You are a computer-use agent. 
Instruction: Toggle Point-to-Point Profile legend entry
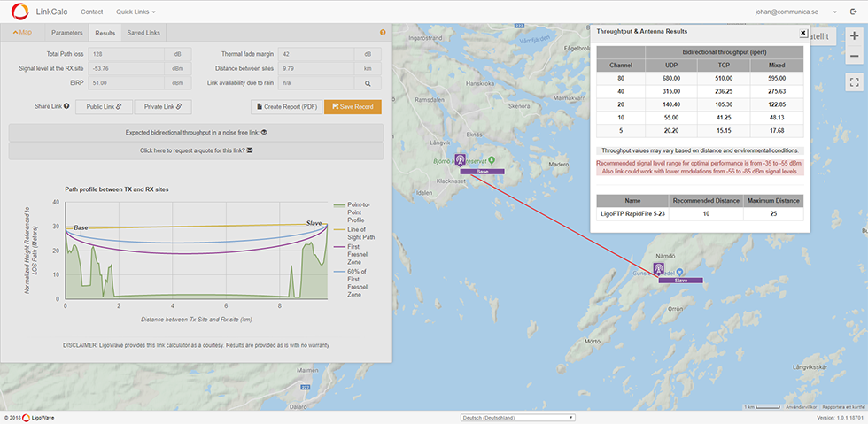click(x=353, y=212)
